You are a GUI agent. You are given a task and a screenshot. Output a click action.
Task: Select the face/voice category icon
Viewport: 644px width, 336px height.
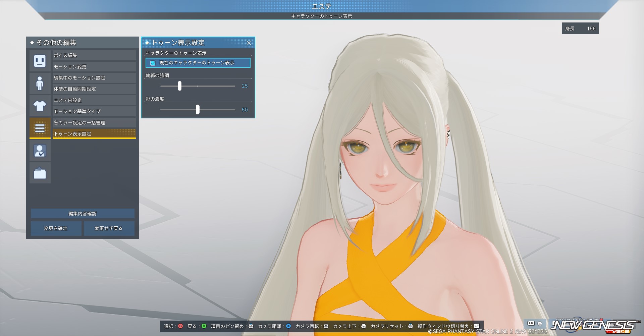[40, 61]
